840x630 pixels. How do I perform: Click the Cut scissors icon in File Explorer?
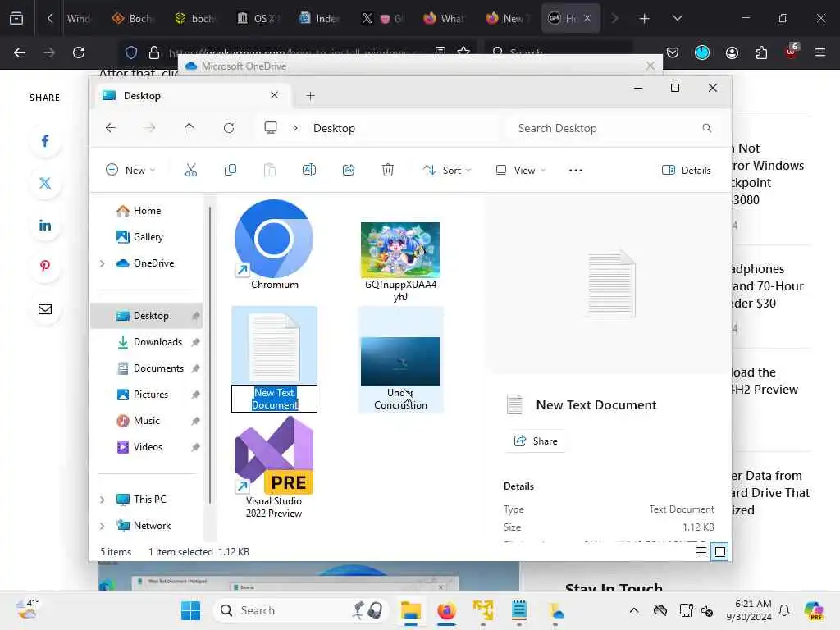[190, 171]
